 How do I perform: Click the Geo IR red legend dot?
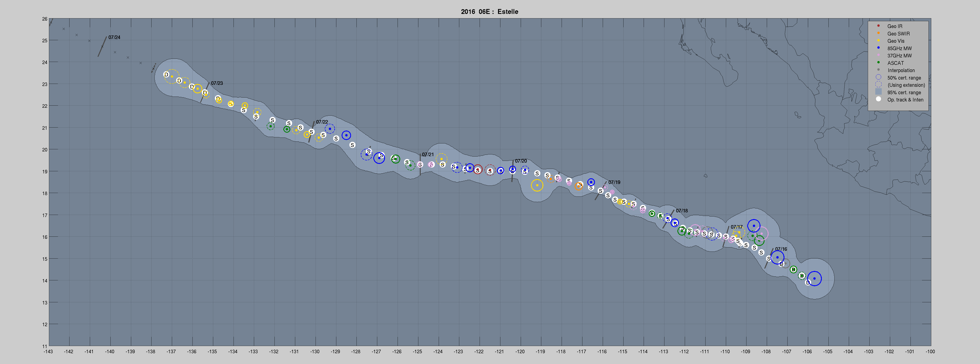(x=878, y=26)
